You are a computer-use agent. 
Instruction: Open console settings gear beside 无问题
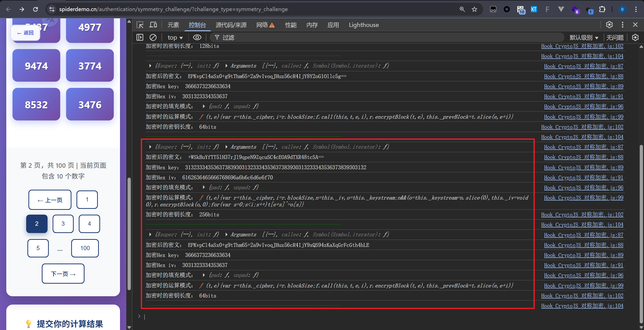(635, 38)
